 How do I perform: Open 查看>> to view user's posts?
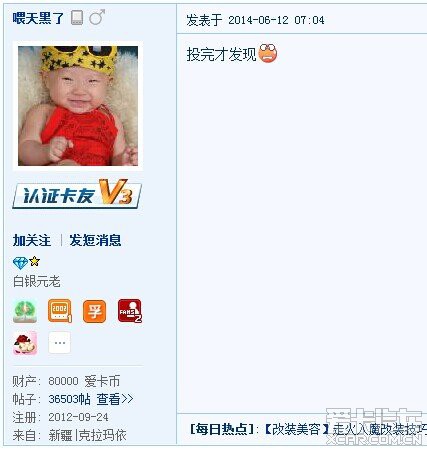tap(115, 399)
